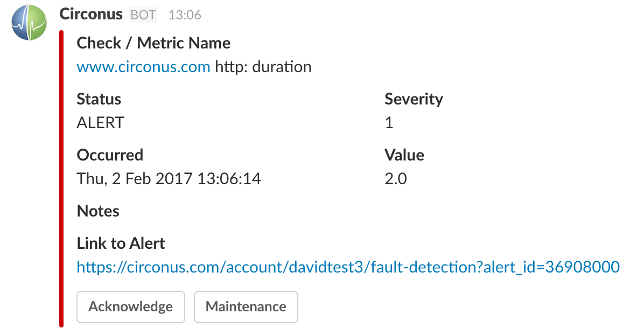Click the 13:06 message timestamp
Image resolution: width=644 pixels, height=335 pixels.
coord(185,15)
